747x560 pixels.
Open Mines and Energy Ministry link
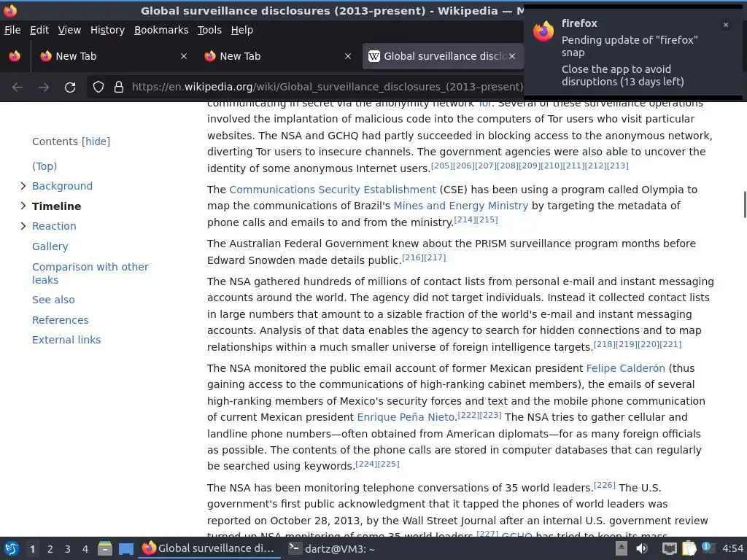pyautogui.click(x=461, y=206)
